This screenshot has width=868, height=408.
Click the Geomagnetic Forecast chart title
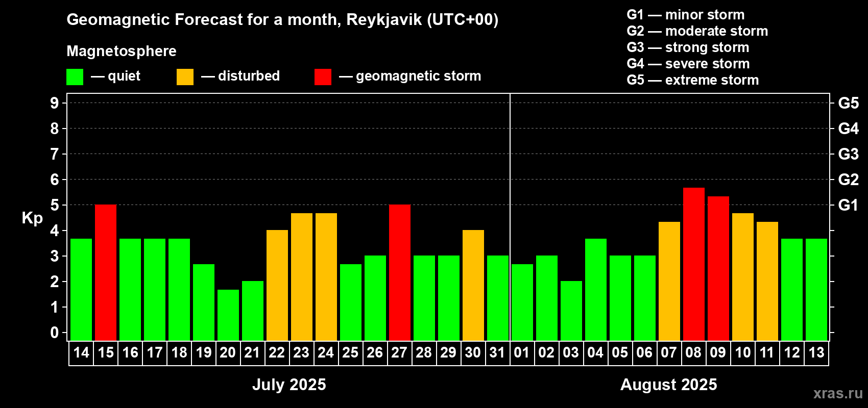(282, 19)
